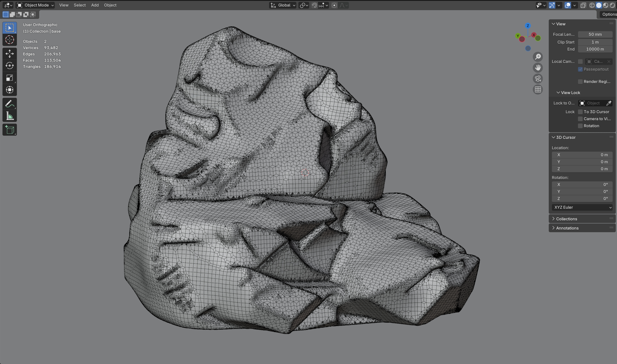Open the Object Mode dropdown

(x=36, y=5)
